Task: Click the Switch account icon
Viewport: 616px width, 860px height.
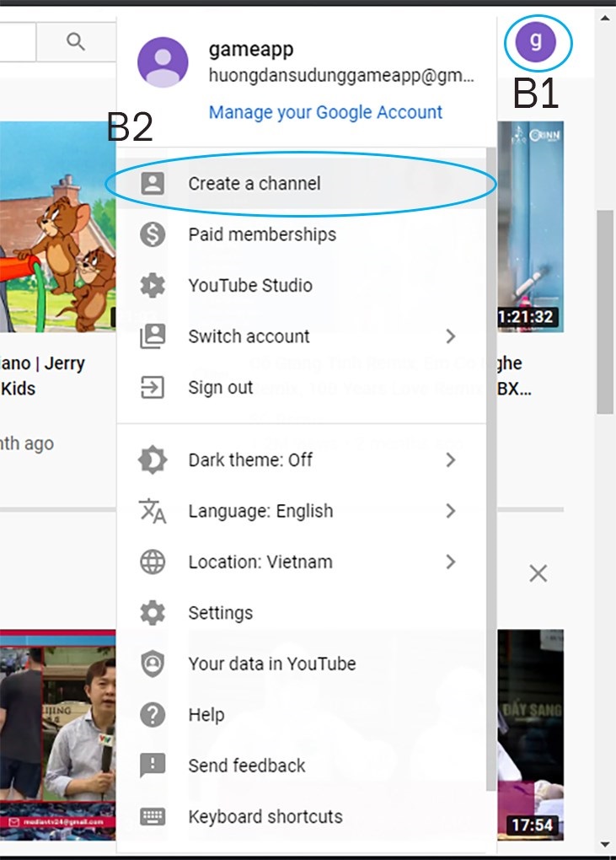Action: pos(153,336)
